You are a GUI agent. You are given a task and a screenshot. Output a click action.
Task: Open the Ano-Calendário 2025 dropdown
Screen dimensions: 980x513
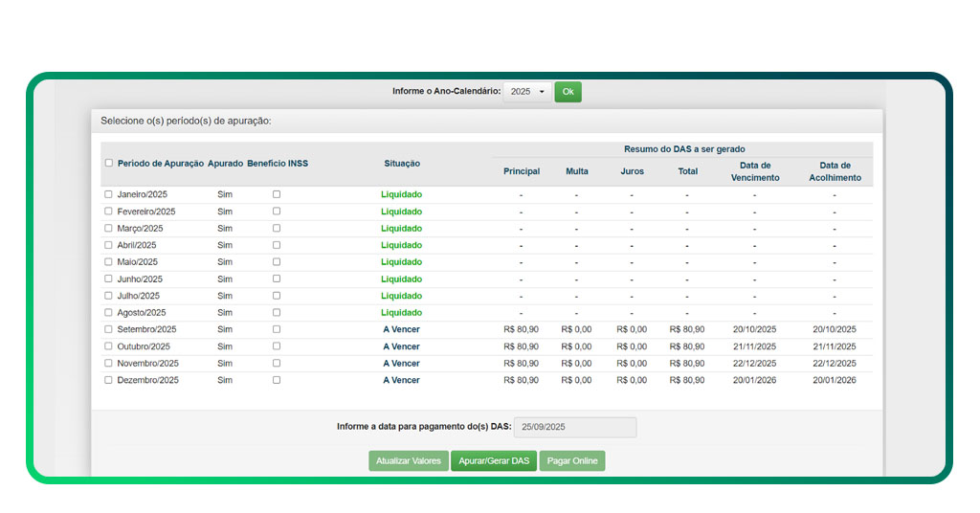[x=527, y=92]
